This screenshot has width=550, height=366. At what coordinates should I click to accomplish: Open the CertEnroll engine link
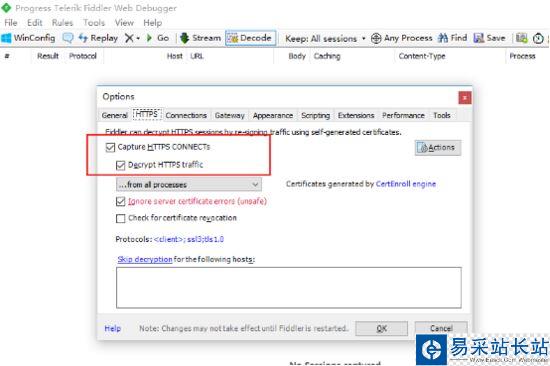(x=406, y=184)
